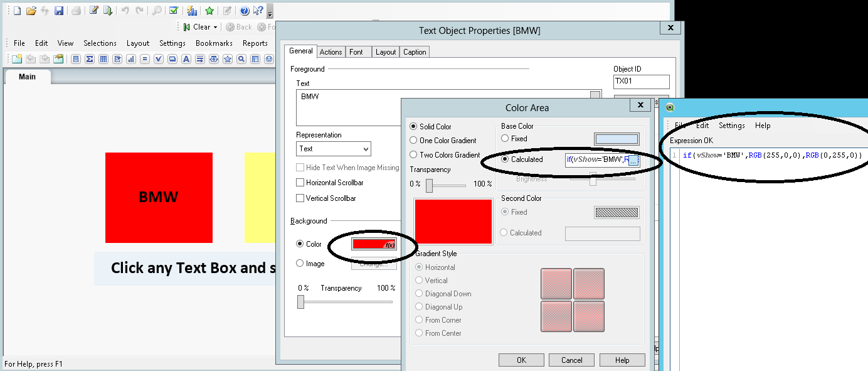Click OK in the Color Area dialog

coord(521,360)
